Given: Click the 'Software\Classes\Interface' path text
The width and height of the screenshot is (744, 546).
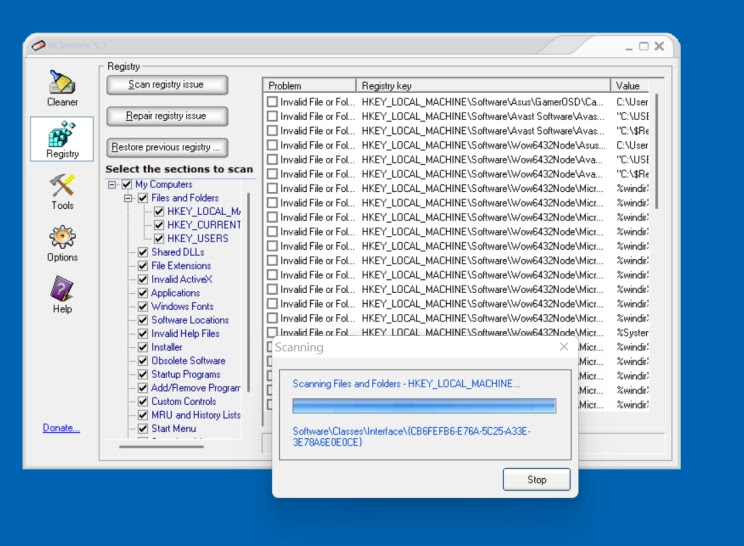Looking at the screenshot, I should click(411, 436).
